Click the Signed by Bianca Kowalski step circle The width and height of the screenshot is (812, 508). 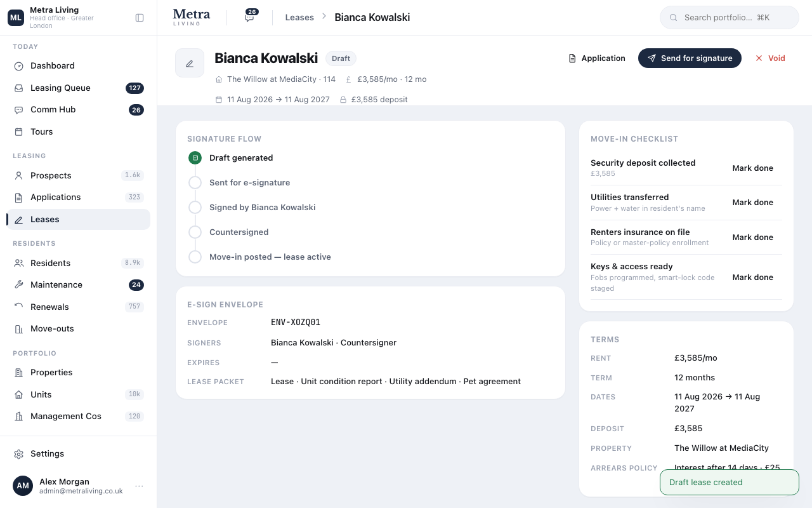(195, 208)
